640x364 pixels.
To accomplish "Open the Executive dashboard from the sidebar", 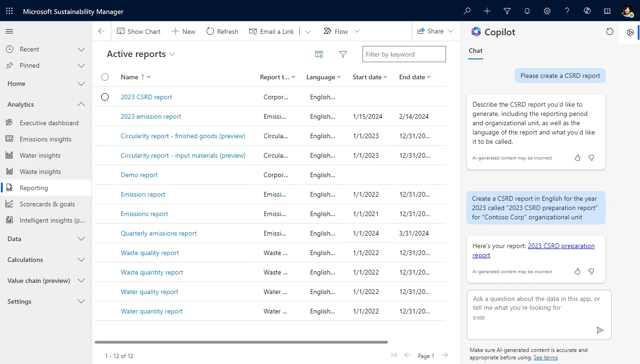I will (48, 122).
